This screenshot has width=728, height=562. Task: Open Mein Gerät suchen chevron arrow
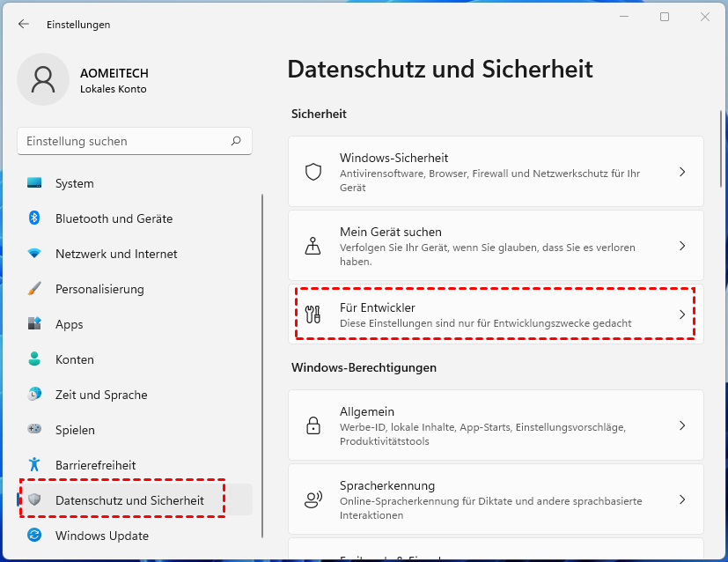tap(682, 246)
